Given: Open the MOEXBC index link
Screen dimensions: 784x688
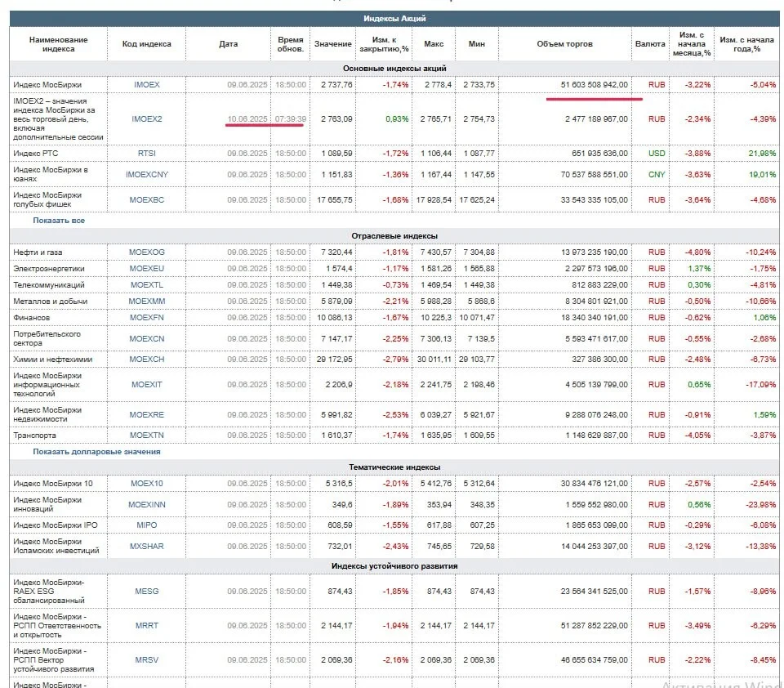Looking at the screenshot, I should (146, 199).
